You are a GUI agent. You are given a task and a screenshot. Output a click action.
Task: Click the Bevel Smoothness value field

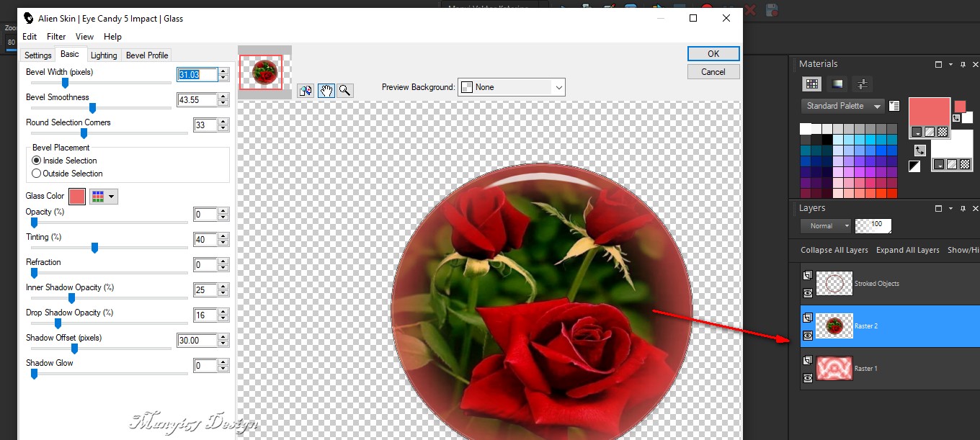tap(197, 99)
